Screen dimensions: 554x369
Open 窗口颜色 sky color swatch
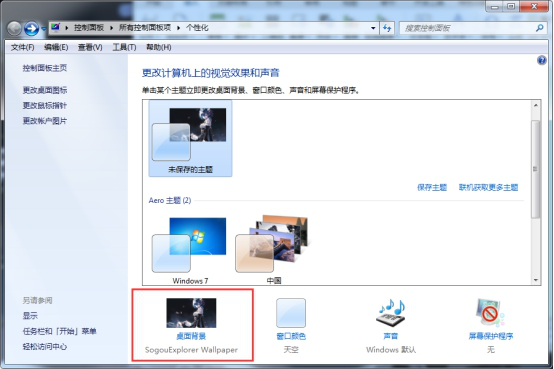pyautogui.click(x=291, y=313)
